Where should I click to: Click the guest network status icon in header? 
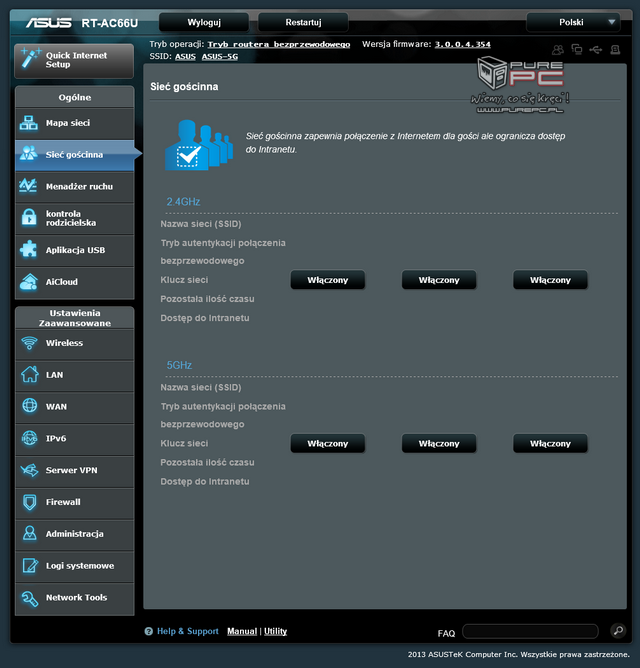(557, 50)
